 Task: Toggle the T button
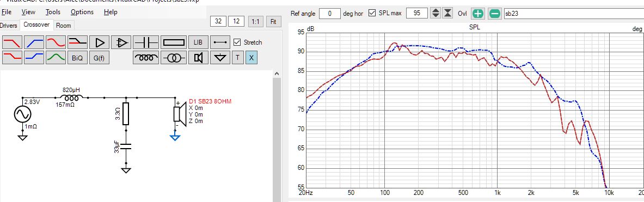coord(237,58)
